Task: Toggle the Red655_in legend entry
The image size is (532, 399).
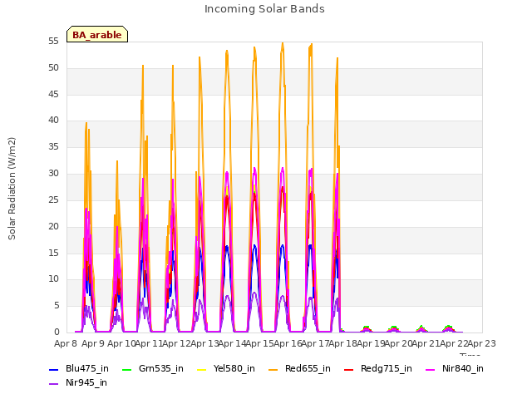Action: tap(299, 369)
